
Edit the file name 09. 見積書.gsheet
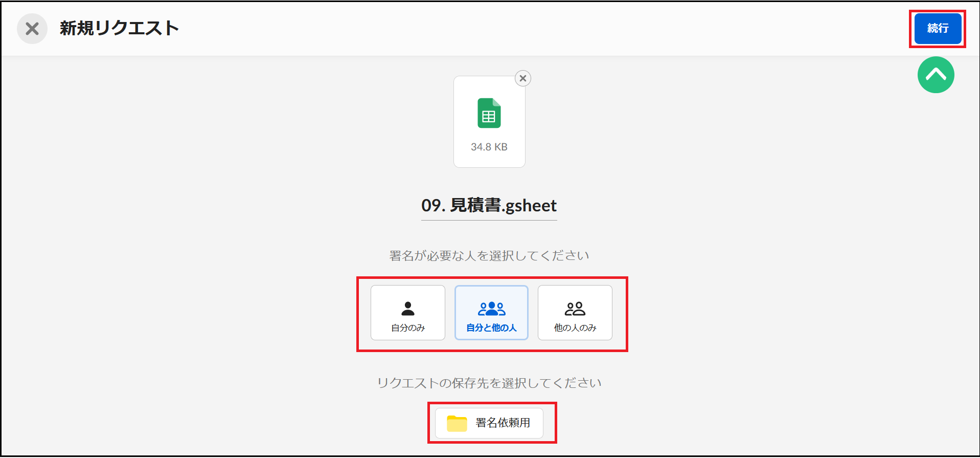point(489,206)
